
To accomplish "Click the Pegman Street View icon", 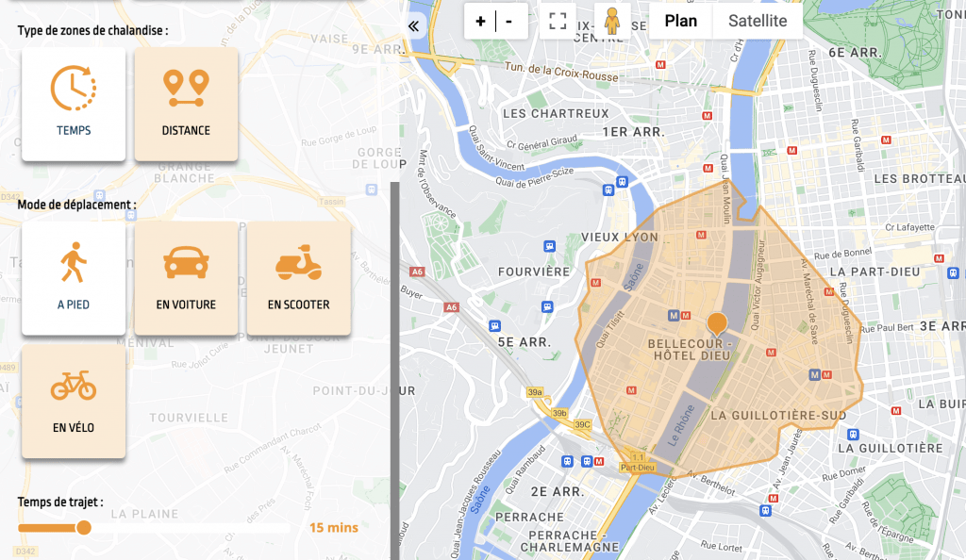I will click(611, 20).
